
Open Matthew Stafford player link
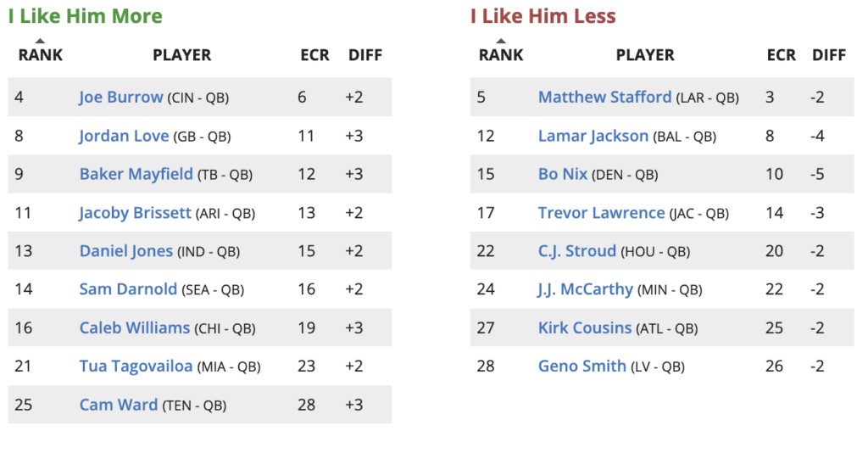[604, 98]
